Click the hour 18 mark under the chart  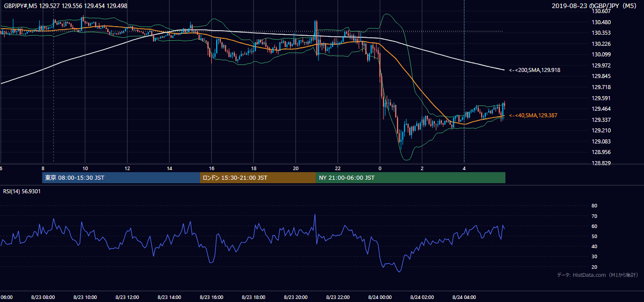253,169
